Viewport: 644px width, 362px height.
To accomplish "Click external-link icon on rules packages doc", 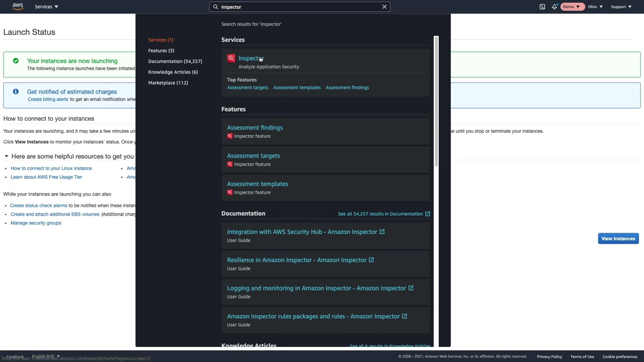I will point(405,316).
